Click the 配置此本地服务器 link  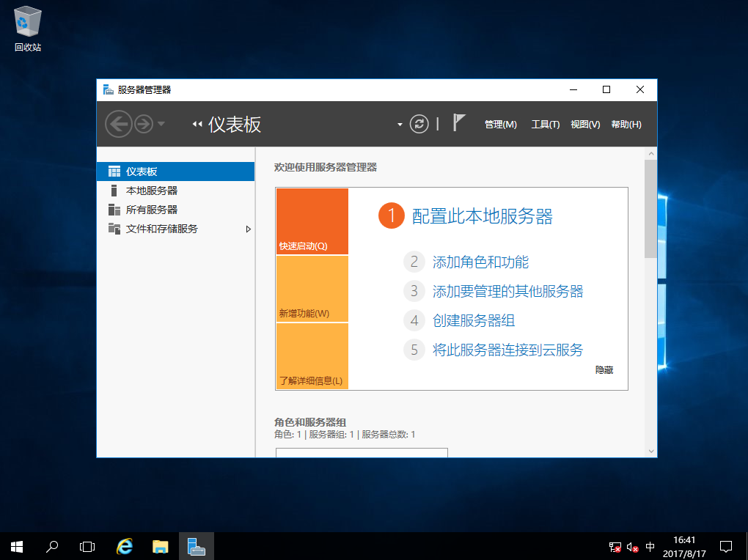pyautogui.click(x=483, y=216)
